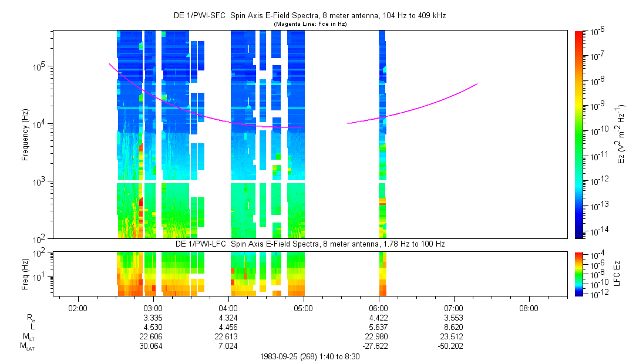The image size is (636, 364).
Task: Click the narrow spectrum strip at 06:00
Action: [382, 147]
